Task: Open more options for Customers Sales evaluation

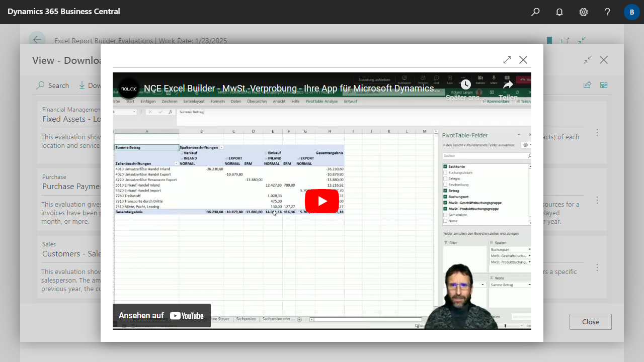Action: [597, 267]
